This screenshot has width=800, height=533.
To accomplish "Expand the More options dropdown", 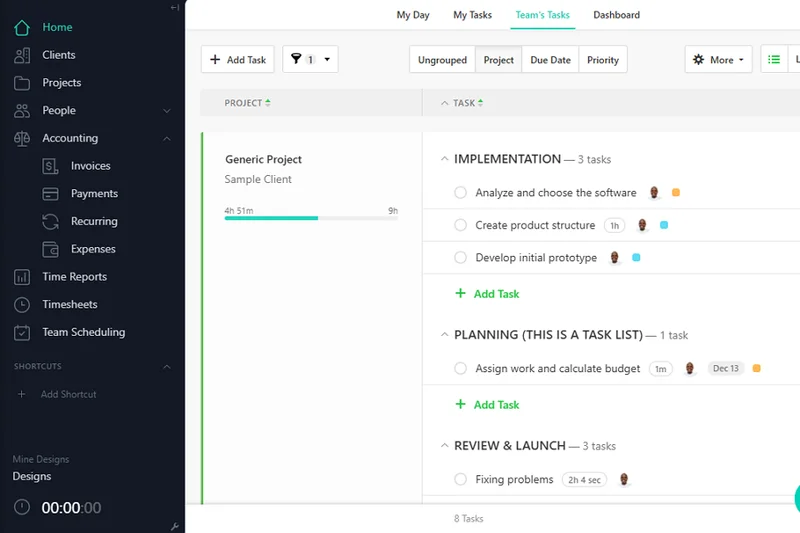I will tap(719, 60).
